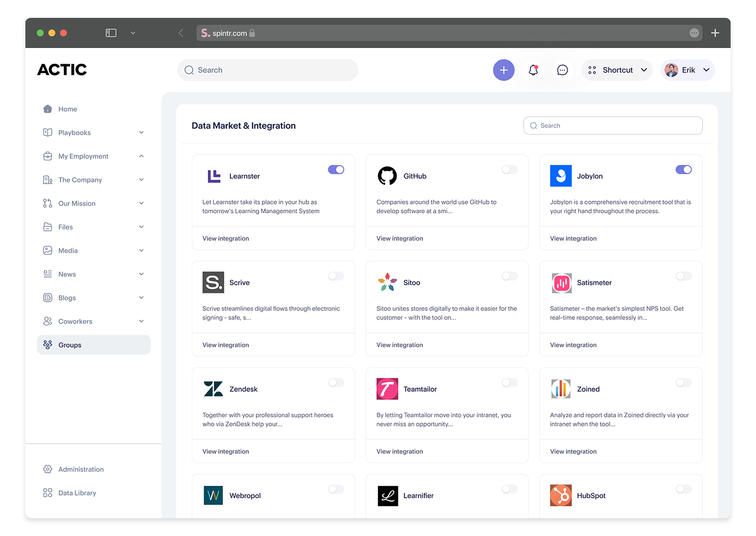Expand the Coworkers chevron
The height and width of the screenshot is (536, 756).
tap(141, 321)
